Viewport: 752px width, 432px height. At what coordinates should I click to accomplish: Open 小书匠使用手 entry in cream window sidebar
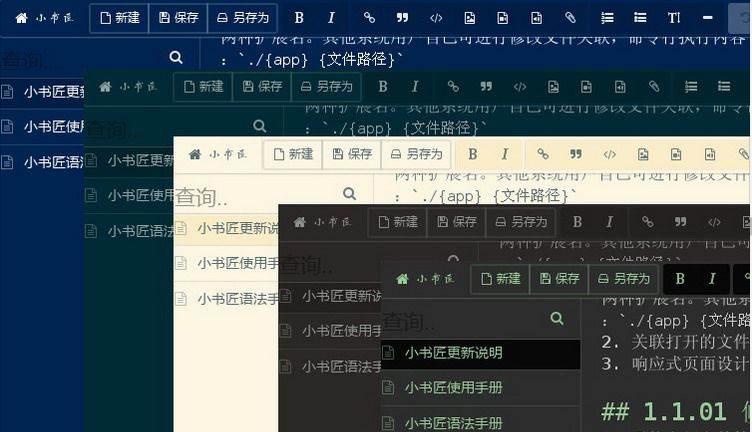click(x=226, y=263)
